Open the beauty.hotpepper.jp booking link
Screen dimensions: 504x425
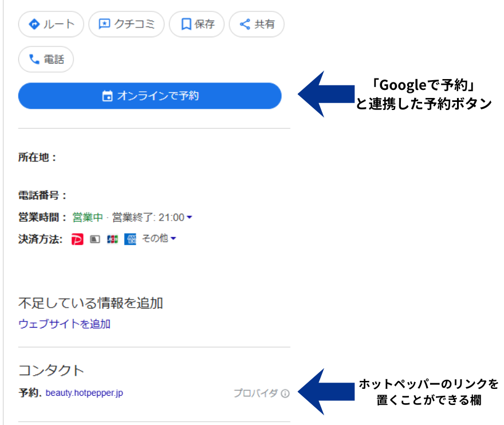(84, 393)
